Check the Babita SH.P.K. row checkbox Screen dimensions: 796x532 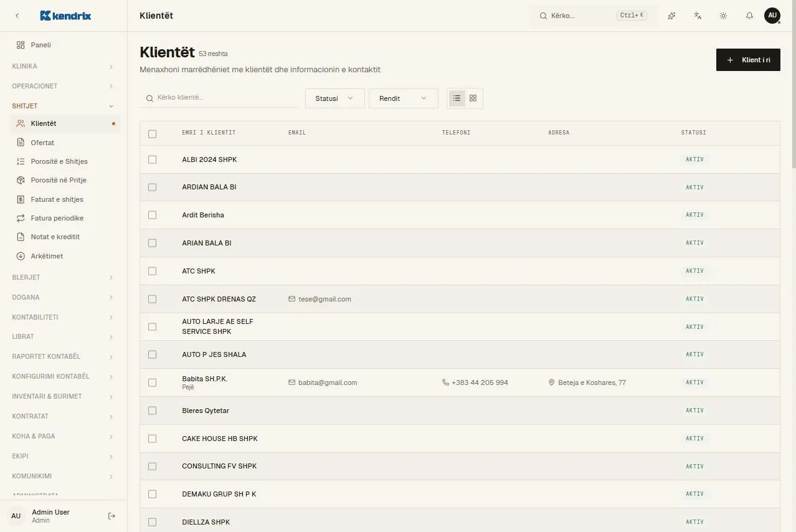pos(153,382)
